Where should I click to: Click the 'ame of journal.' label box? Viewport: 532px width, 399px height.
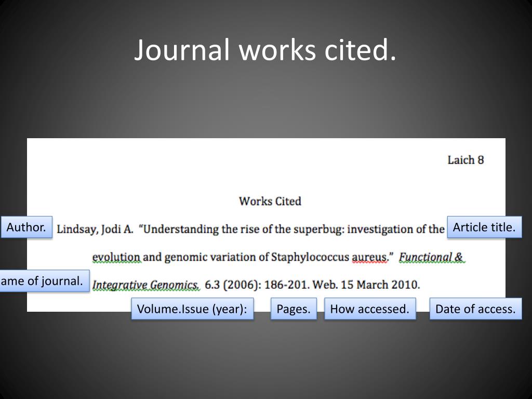tap(45, 281)
